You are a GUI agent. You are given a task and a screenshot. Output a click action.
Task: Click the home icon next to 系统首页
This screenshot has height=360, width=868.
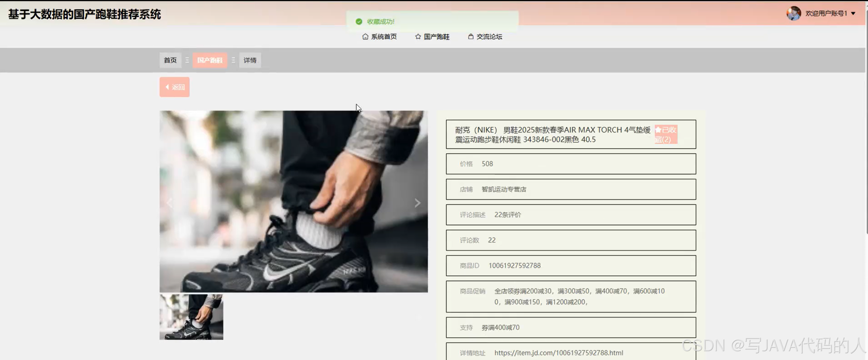[365, 37]
